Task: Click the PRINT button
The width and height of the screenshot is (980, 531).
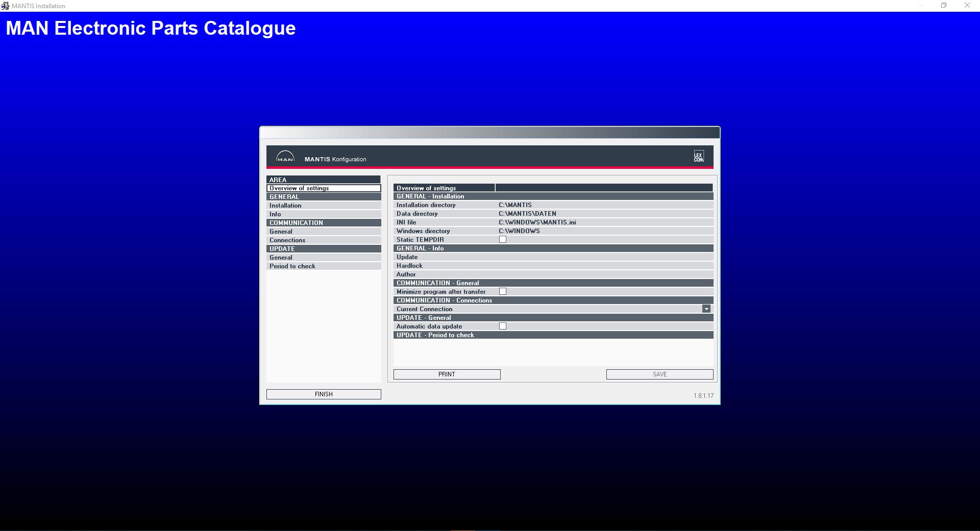Action: [447, 374]
